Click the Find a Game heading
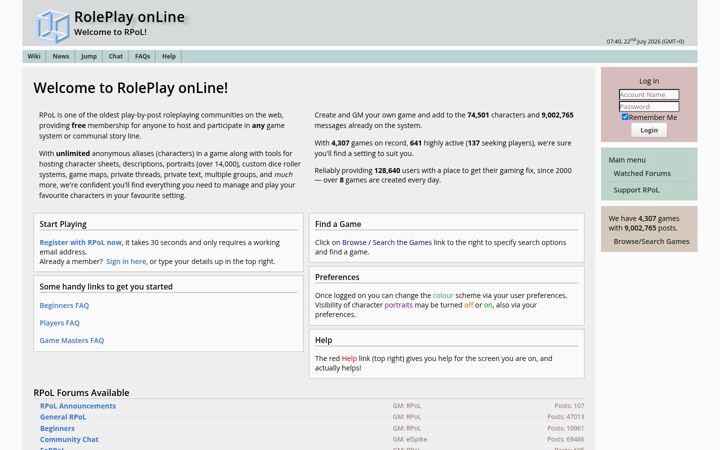Screen dimensions: 720x450 [338, 224]
